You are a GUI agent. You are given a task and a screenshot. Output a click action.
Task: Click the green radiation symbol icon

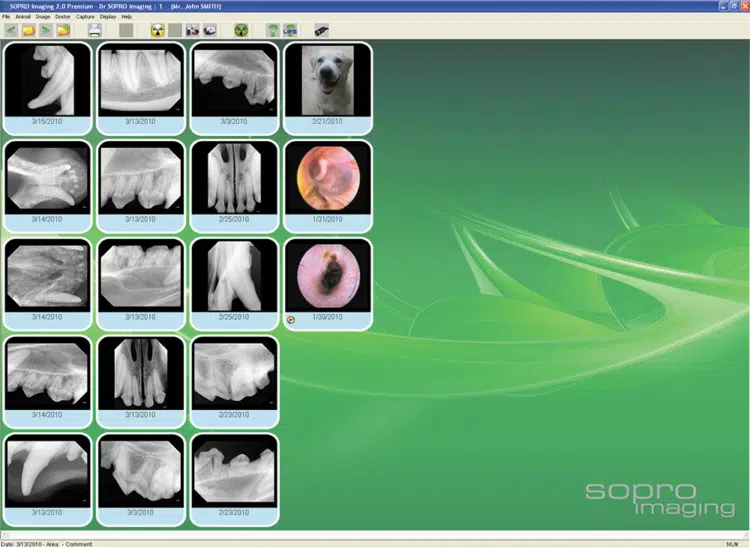click(240, 30)
